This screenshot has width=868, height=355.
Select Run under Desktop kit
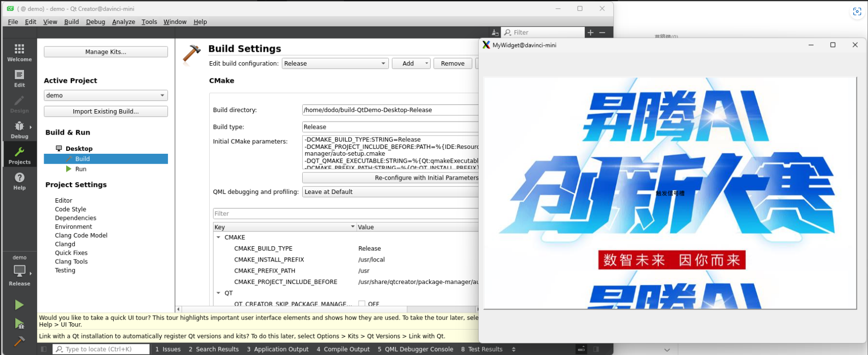coord(81,169)
